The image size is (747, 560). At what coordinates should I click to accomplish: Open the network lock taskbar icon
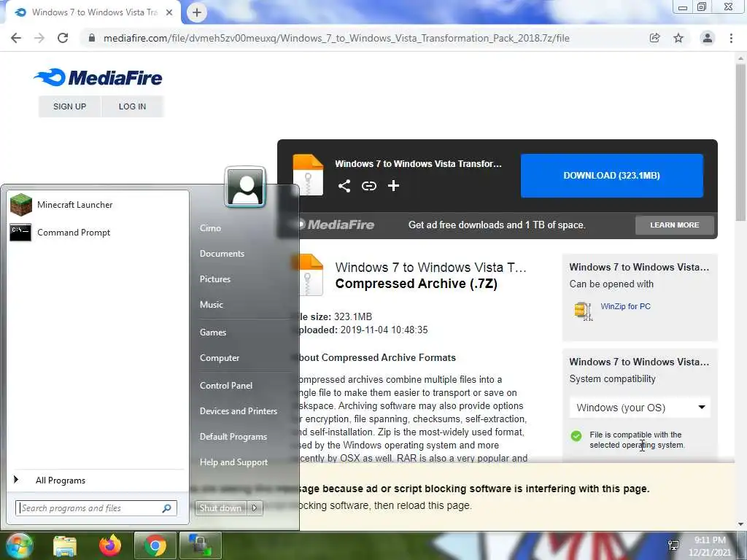coord(200,546)
